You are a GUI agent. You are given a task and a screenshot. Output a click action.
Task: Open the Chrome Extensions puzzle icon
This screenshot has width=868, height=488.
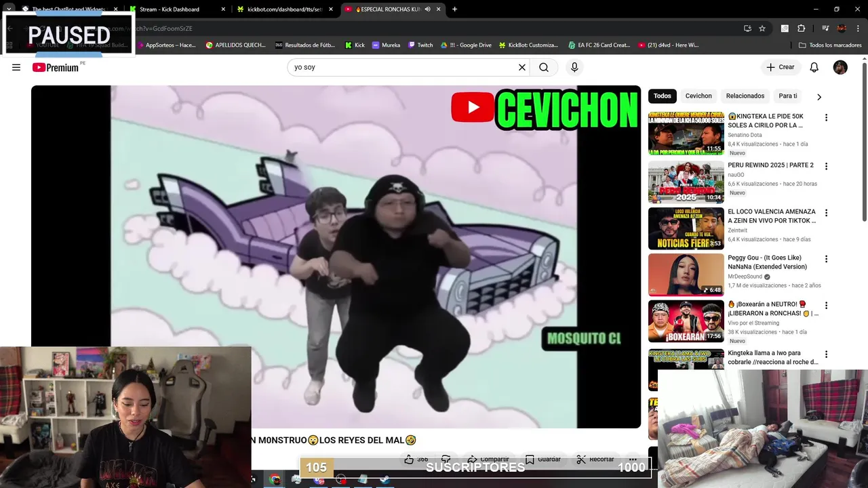(x=801, y=28)
